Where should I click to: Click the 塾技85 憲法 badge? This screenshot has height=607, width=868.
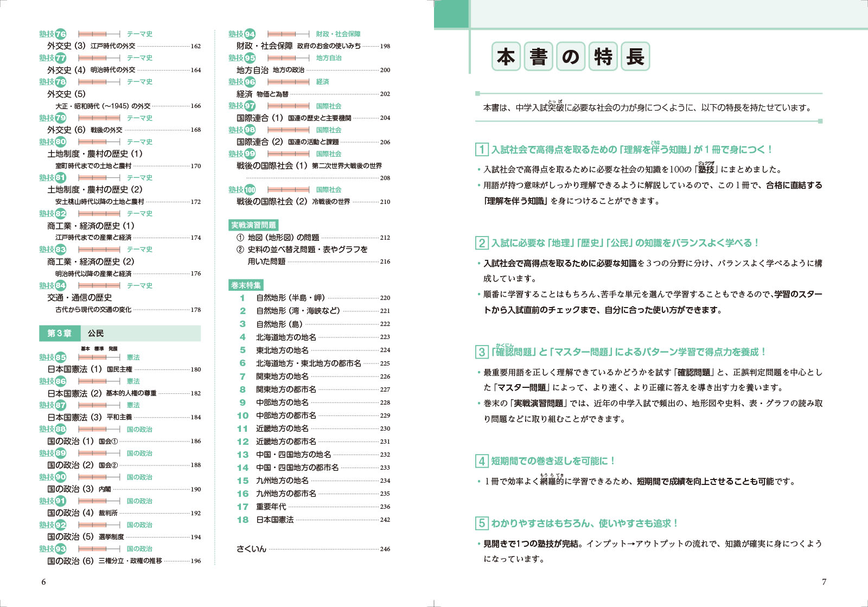point(53,357)
